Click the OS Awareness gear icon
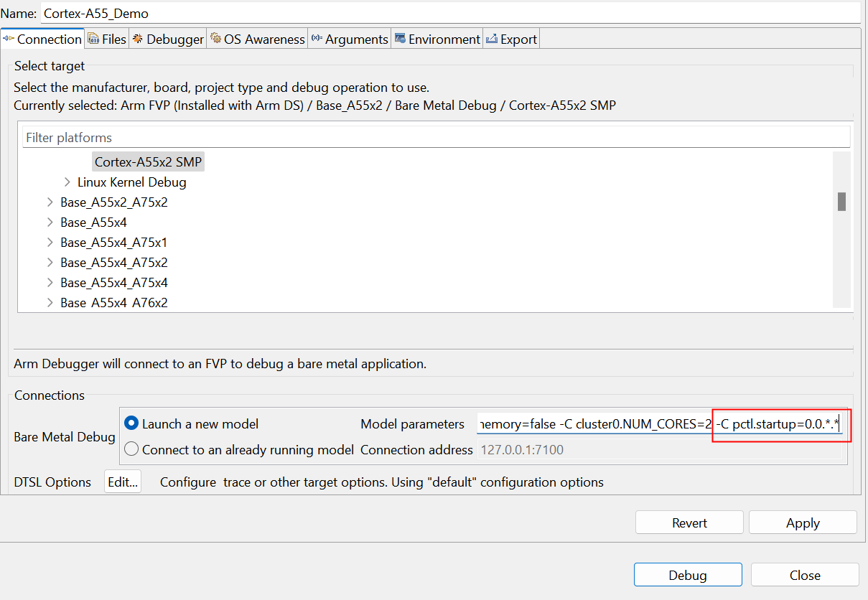The width and height of the screenshot is (868, 600). 215,39
